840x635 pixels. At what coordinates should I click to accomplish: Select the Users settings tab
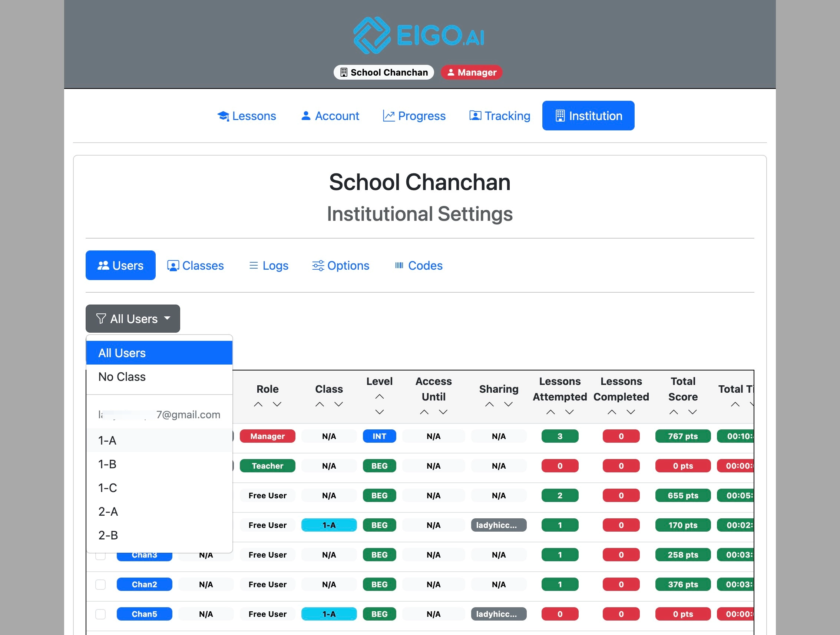point(120,265)
